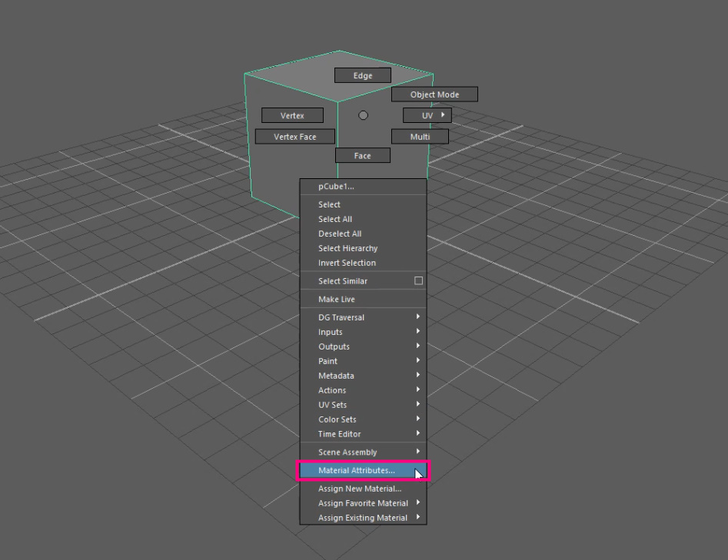The image size is (728, 560).
Task: Select Vertex Face component mode
Action: point(295,137)
